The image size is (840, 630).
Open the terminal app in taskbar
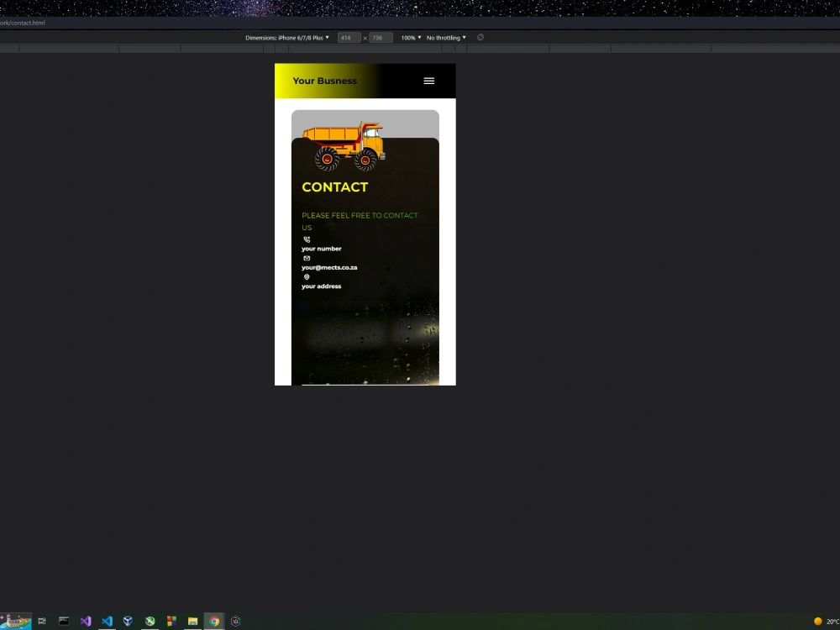[x=64, y=621]
